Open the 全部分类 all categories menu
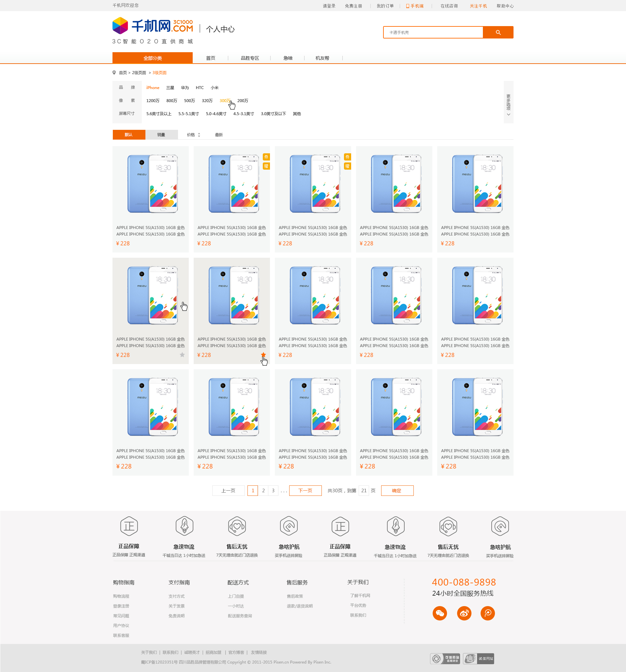Viewport: 626px width, 672px height. 152,58
